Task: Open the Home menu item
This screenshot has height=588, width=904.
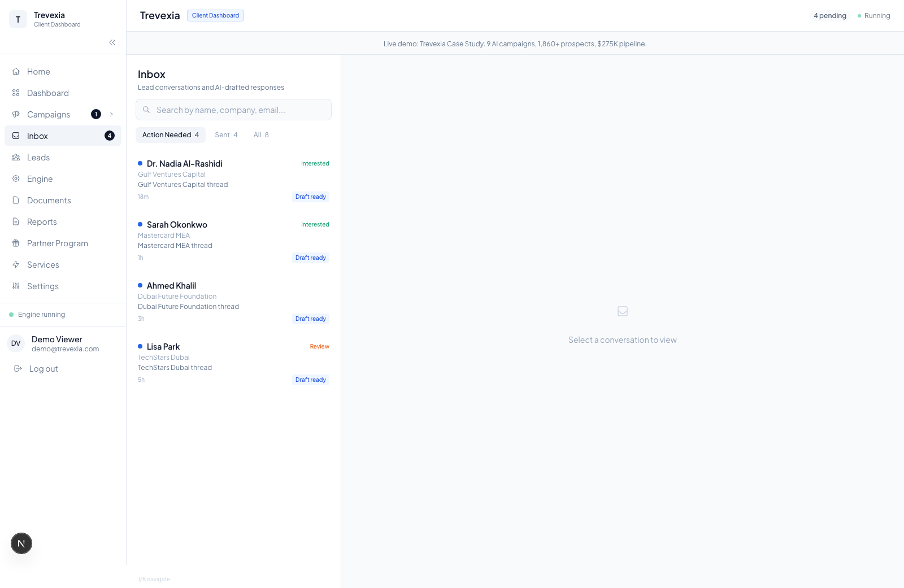Action: [x=63, y=72]
